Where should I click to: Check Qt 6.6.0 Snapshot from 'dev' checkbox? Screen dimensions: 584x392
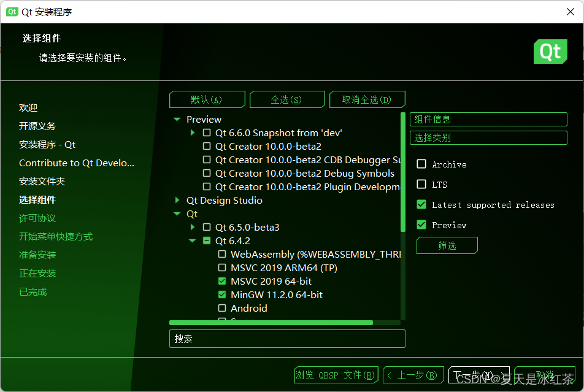coord(207,133)
